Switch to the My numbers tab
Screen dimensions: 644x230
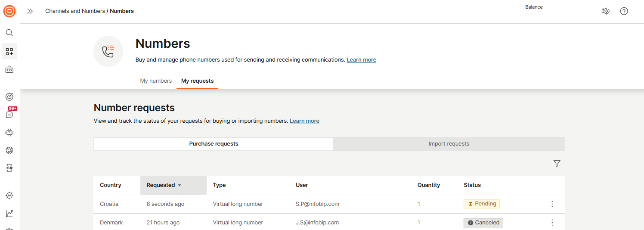tap(156, 81)
